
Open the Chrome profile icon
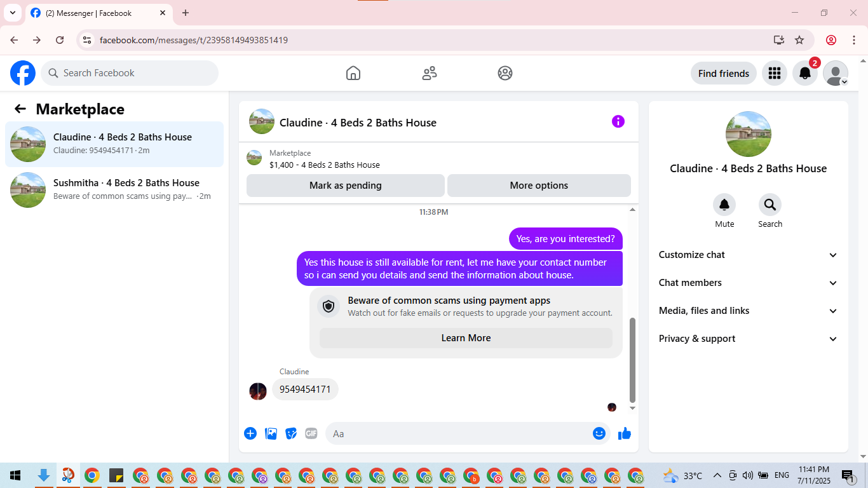click(x=831, y=40)
